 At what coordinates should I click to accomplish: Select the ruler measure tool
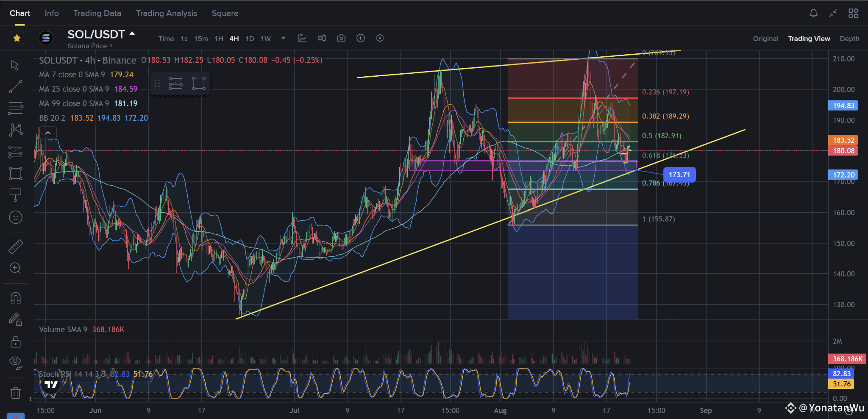coord(16,247)
